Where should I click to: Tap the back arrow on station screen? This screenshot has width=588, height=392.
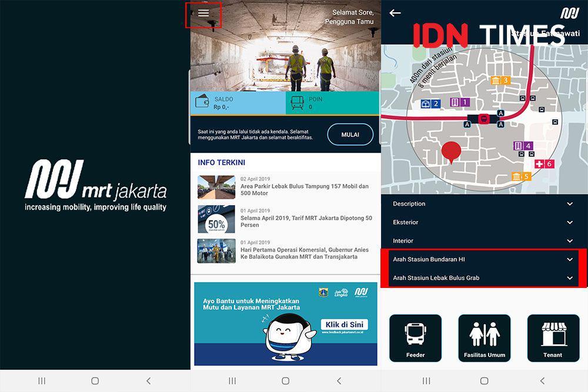(395, 13)
